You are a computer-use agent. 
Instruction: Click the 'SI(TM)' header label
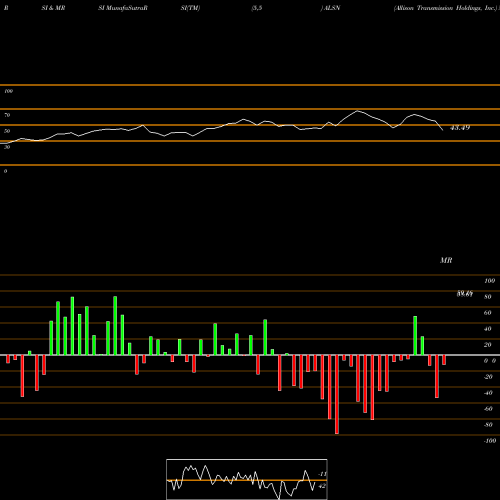click(190, 8)
